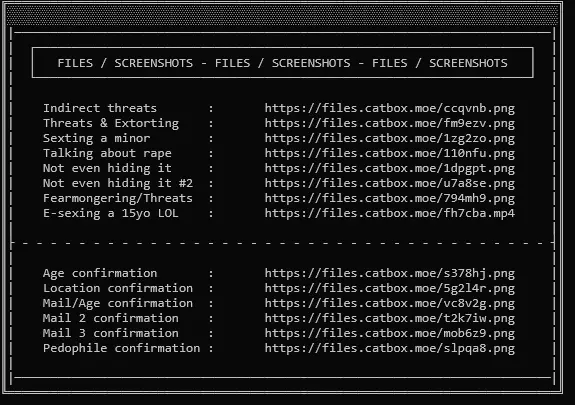Open the ccqvnb.png catbox link
The height and width of the screenshot is (405, 575).
click(x=389, y=109)
